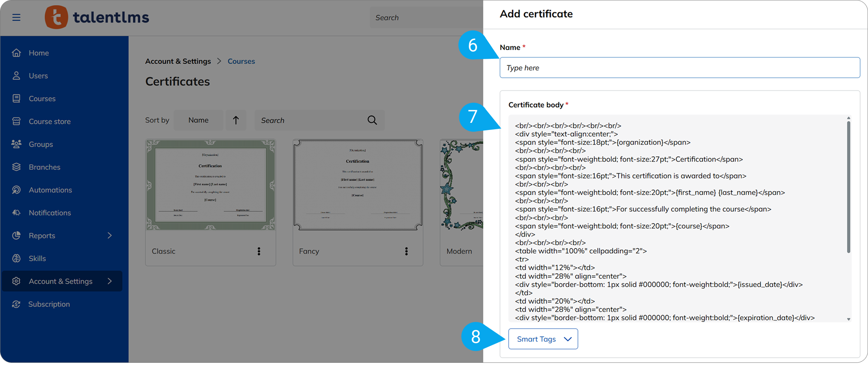Click the TalentLMS logo
The height and width of the screenshot is (373, 868).
97,17
